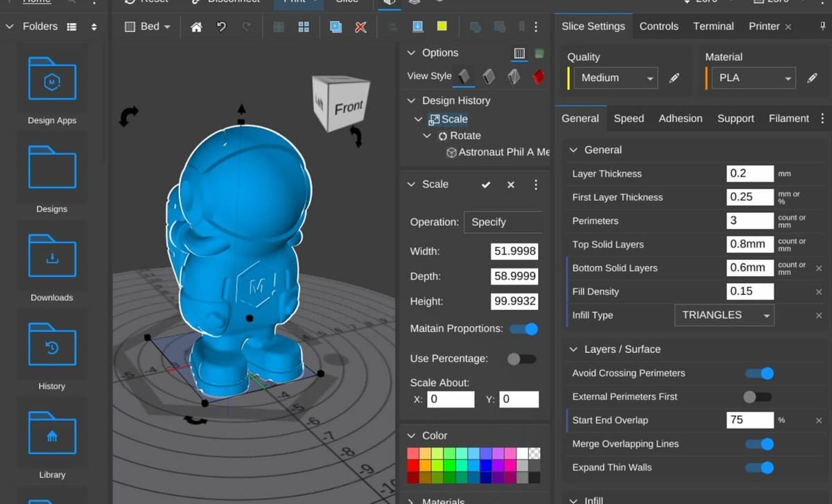
Task: Open the Bed dropdown menu
Action: pyautogui.click(x=147, y=26)
